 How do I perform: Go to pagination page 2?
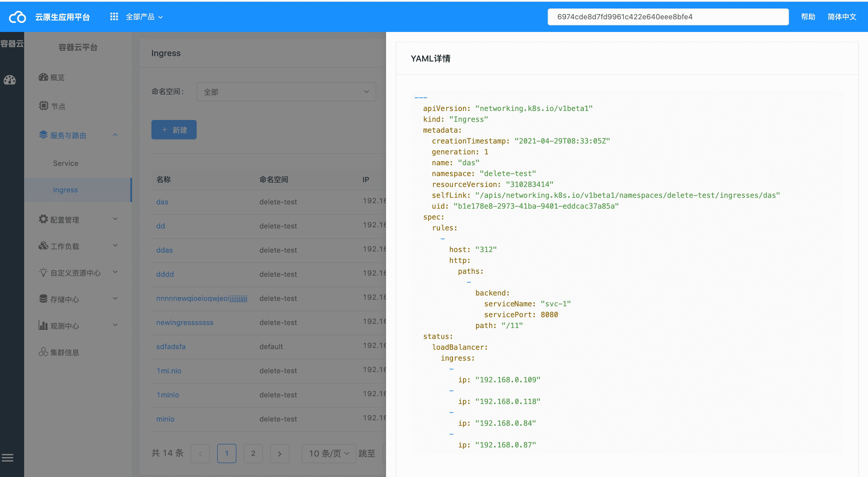(x=253, y=453)
